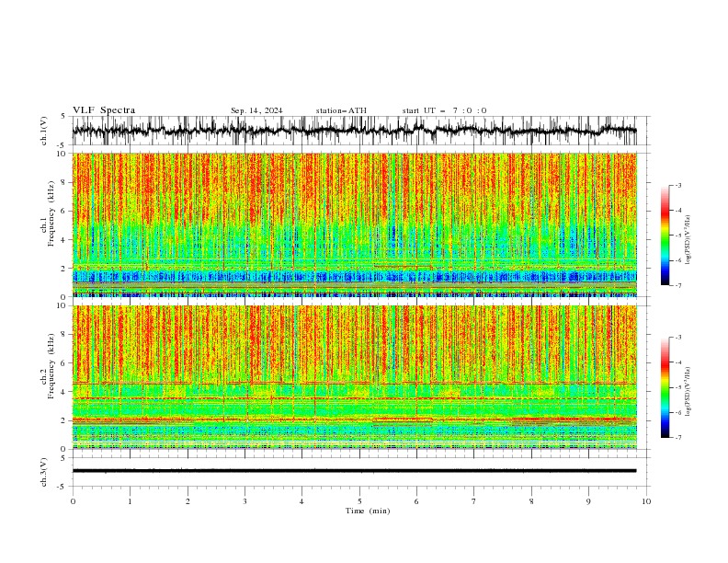Click the "VLF Spectra" title text
Viewport: 728px width, 563px height.
104,110
